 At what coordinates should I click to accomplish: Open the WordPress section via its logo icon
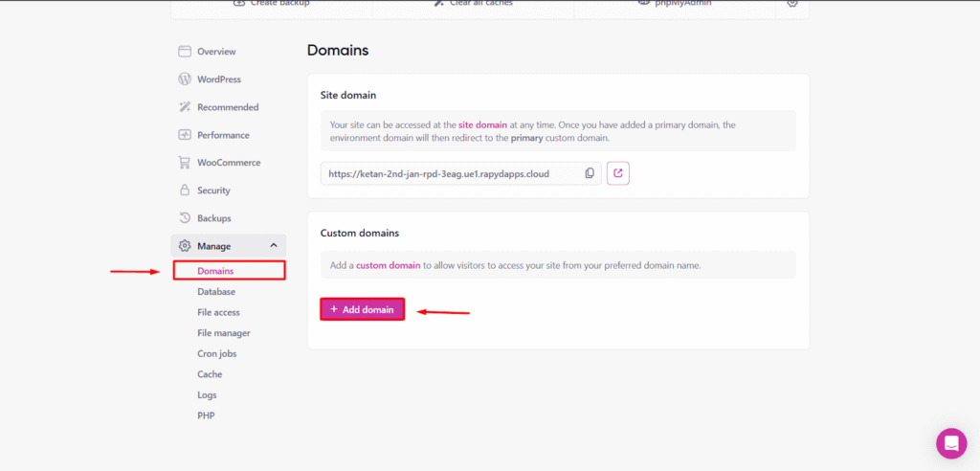pyautogui.click(x=185, y=79)
